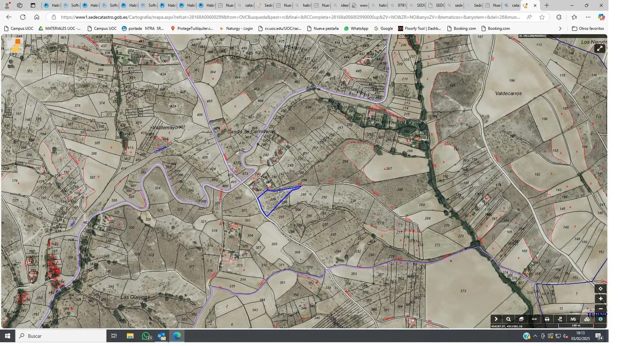The width and height of the screenshot is (644, 346).
Task: Switch to the 'catas' tab left of the active tab
Action: coord(512,5)
